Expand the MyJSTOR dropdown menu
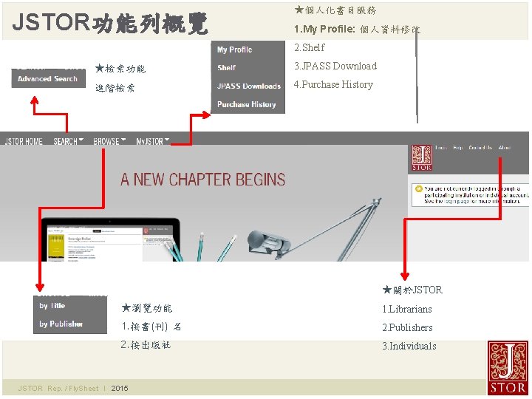The width and height of the screenshot is (532, 399). coord(153,141)
